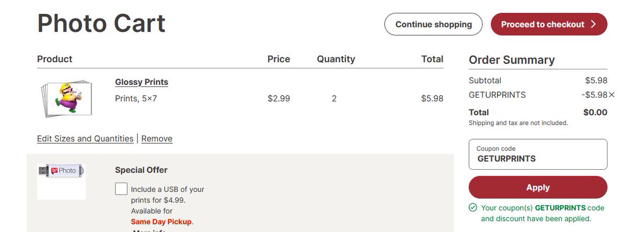Viewport: 644px width, 232px height.
Task: Apply the coupon code
Action: pyautogui.click(x=538, y=187)
